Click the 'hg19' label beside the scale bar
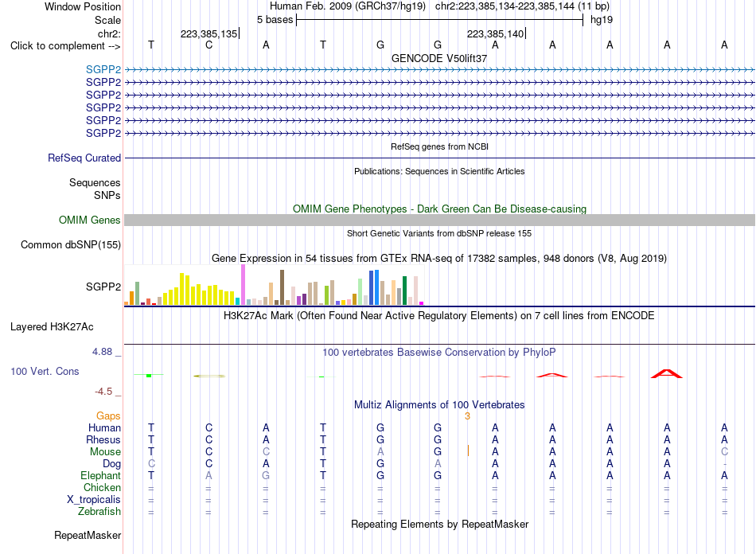This screenshot has width=756, height=554. click(x=602, y=20)
